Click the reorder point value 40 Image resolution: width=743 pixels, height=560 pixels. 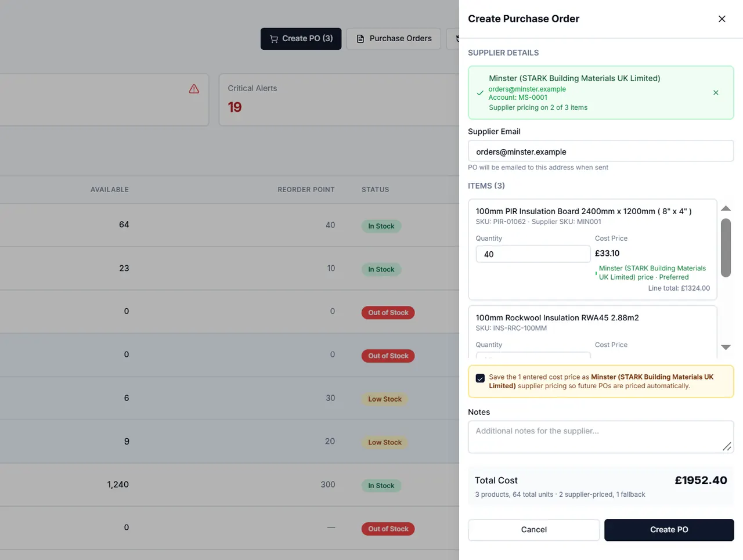click(x=330, y=225)
